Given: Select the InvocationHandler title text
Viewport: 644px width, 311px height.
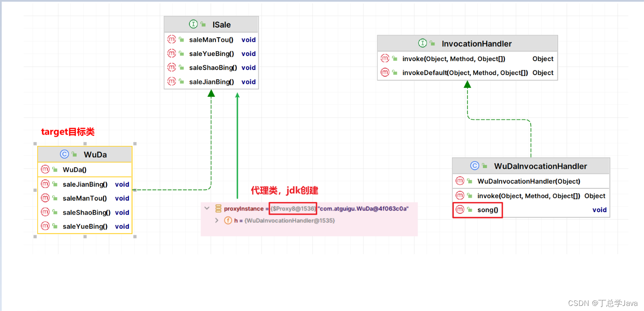Looking at the screenshot, I should click(477, 44).
